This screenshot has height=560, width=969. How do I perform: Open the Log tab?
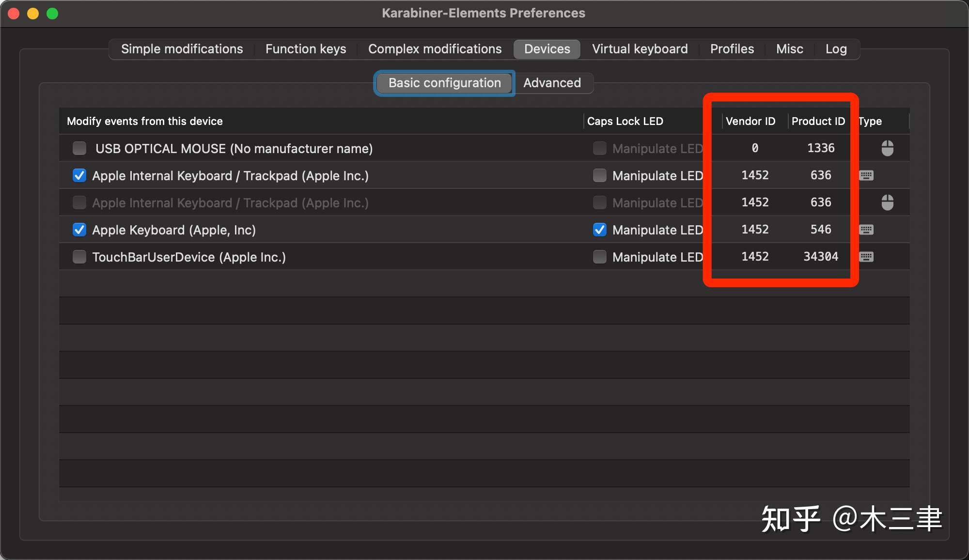point(836,49)
